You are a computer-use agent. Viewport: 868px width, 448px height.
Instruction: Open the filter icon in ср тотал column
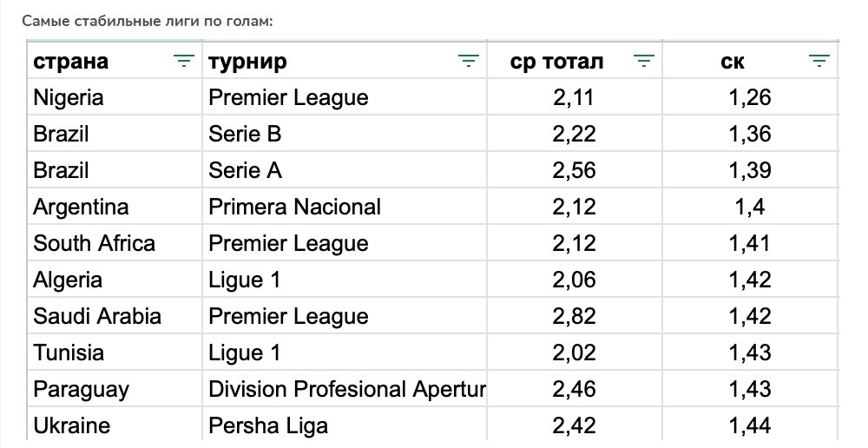[643, 61]
